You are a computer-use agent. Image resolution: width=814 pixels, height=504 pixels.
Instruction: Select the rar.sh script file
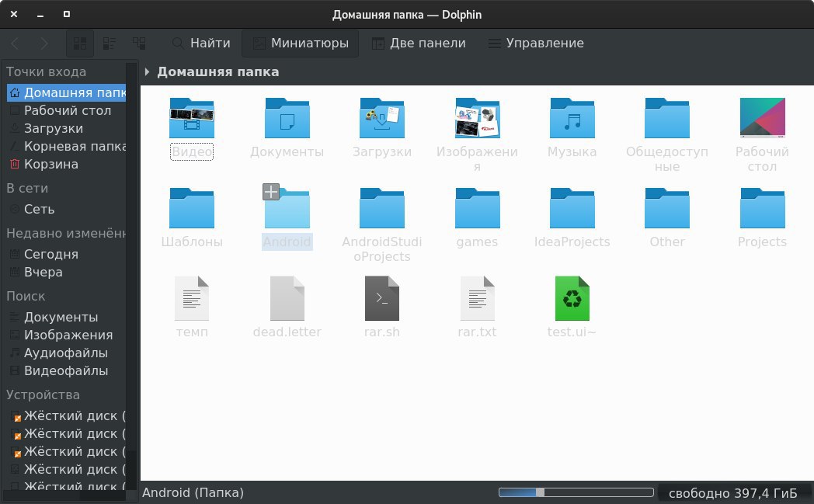click(382, 298)
